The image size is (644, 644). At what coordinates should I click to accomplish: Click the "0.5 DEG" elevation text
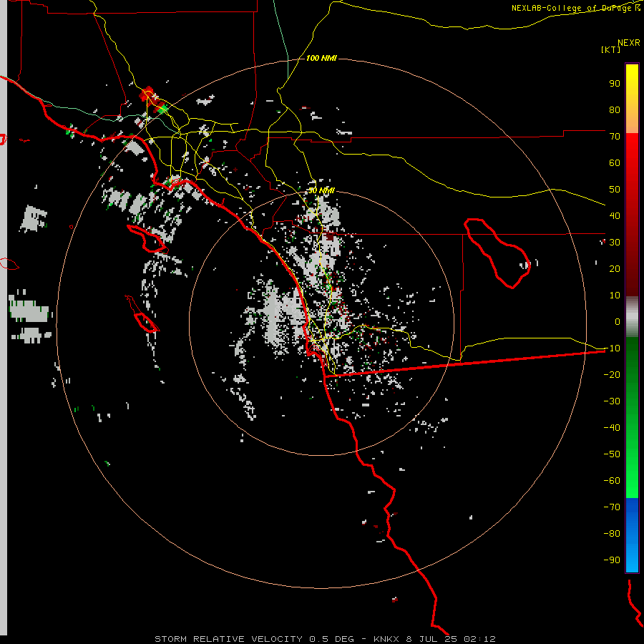coord(331,639)
